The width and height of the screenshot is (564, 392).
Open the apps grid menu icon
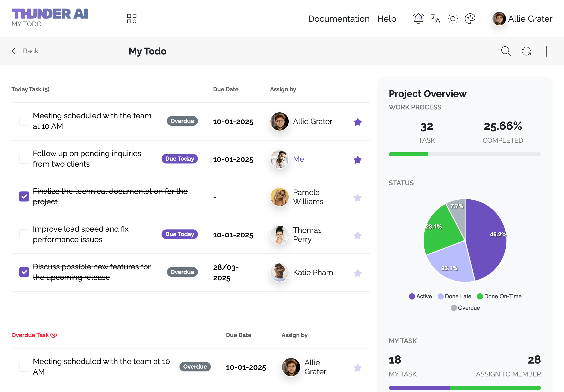(132, 19)
